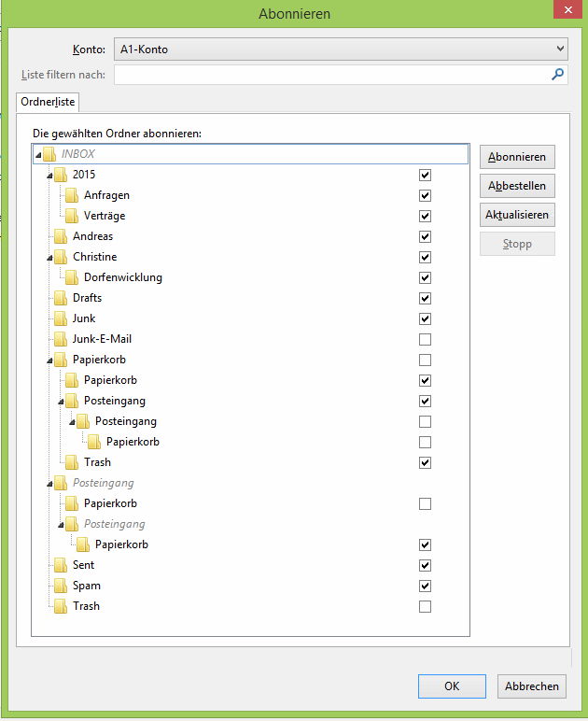Disable subscription for the Drafts folder
Image resolution: width=588 pixels, height=721 pixels.
tap(425, 299)
